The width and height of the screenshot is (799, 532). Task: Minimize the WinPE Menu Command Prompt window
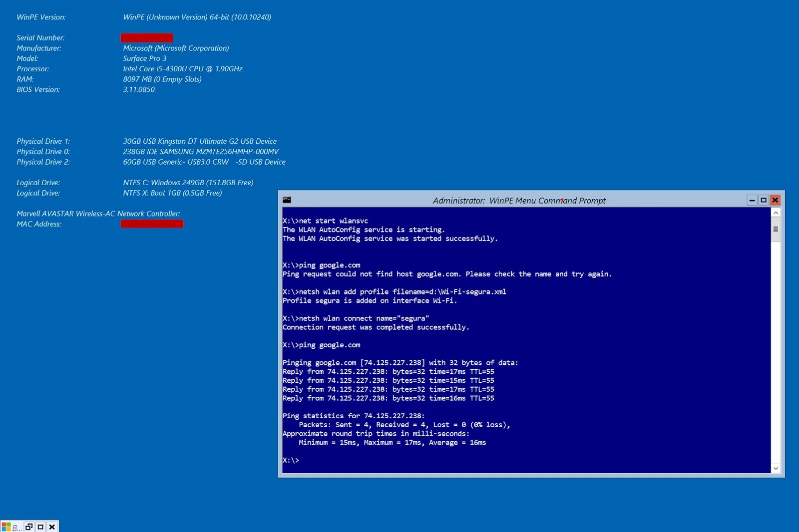752,200
